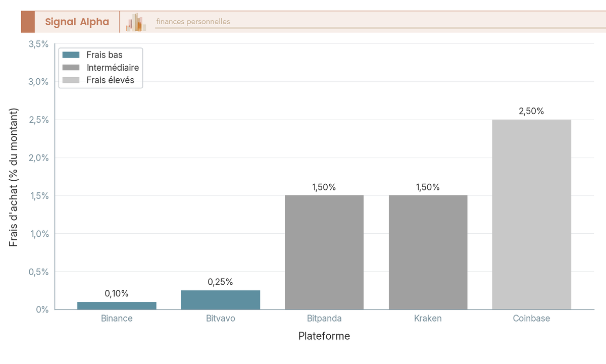Click the Frais d'achat y-axis title

tap(14, 177)
